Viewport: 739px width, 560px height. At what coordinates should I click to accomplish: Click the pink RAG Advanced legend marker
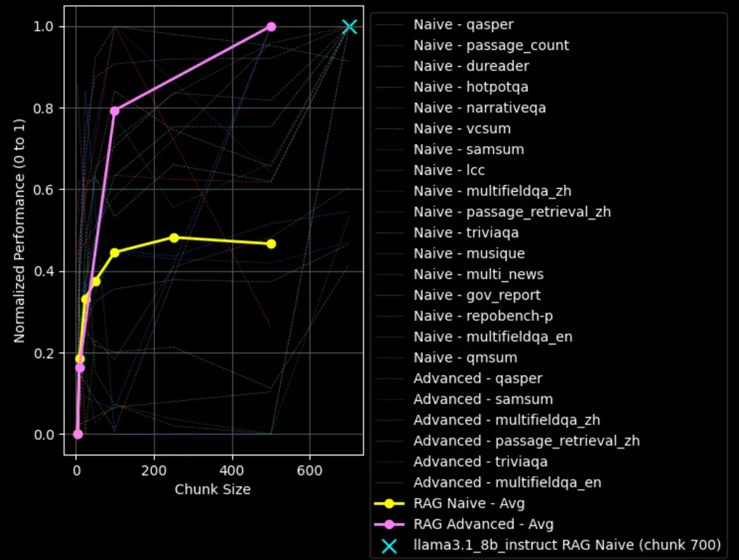pos(390,525)
